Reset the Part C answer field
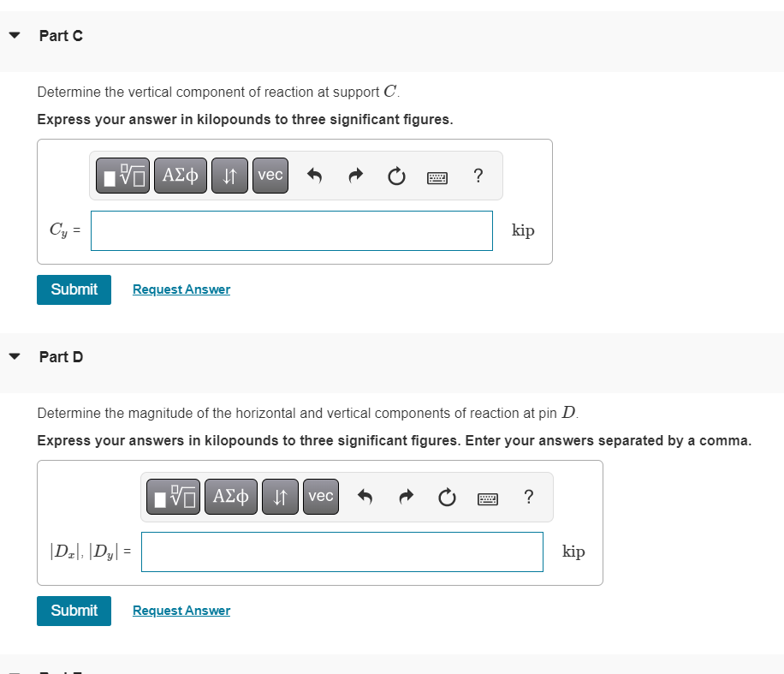Viewport: 784px width, 674px height. (x=396, y=176)
